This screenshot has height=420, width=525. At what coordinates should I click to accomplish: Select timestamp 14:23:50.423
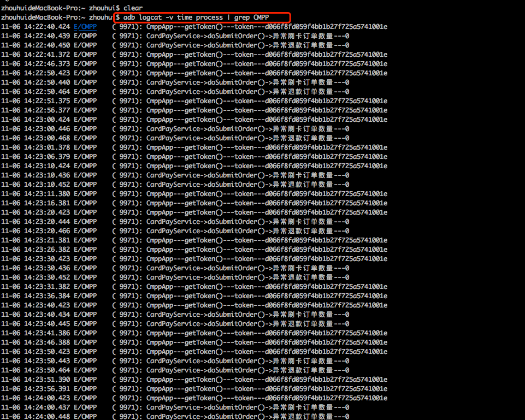click(x=47, y=352)
